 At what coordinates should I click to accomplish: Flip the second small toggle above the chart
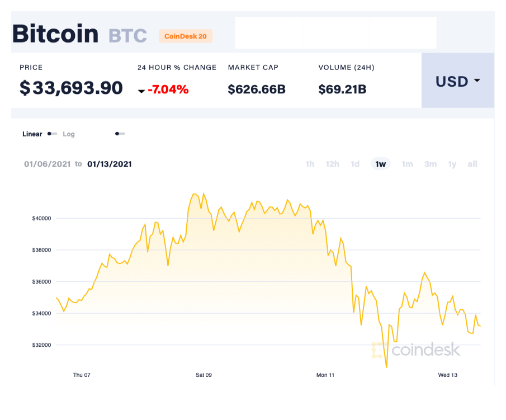point(119,134)
